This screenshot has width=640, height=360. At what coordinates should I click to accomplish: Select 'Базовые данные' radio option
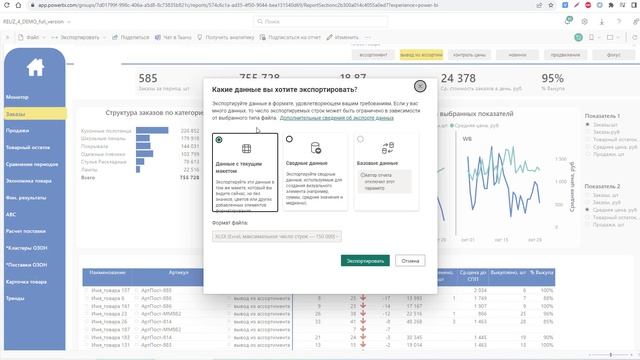click(360, 139)
